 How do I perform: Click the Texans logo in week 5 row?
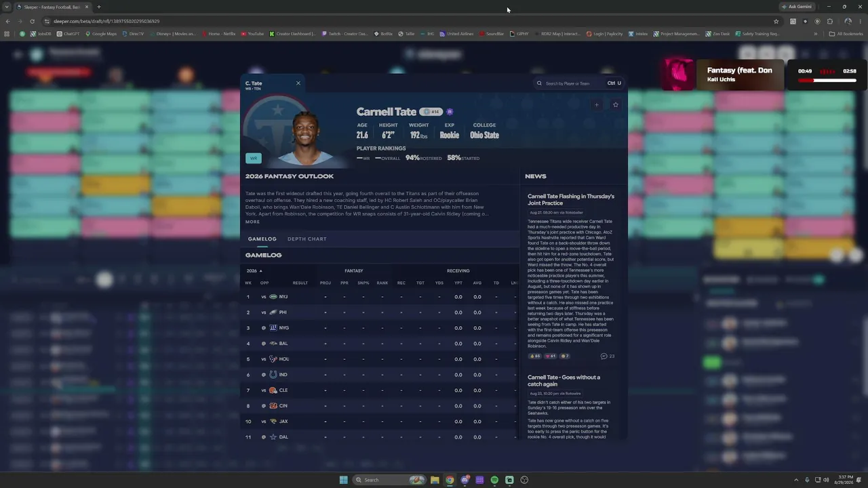pos(273,359)
